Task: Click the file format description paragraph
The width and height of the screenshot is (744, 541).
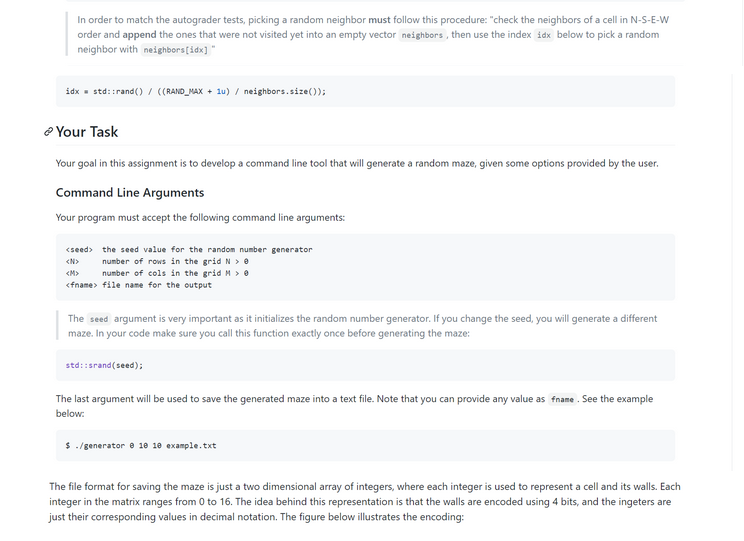Action: (365, 502)
